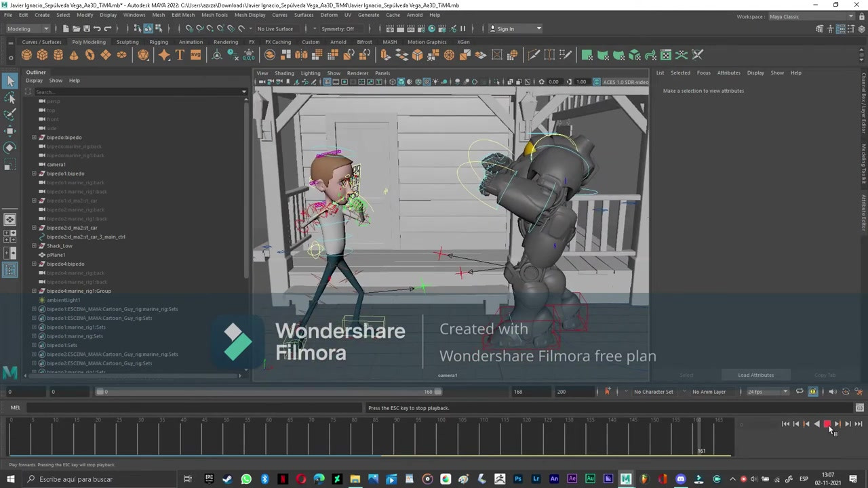Screen dimensions: 868x488
Task: Step back one frame
Action: (x=796, y=424)
